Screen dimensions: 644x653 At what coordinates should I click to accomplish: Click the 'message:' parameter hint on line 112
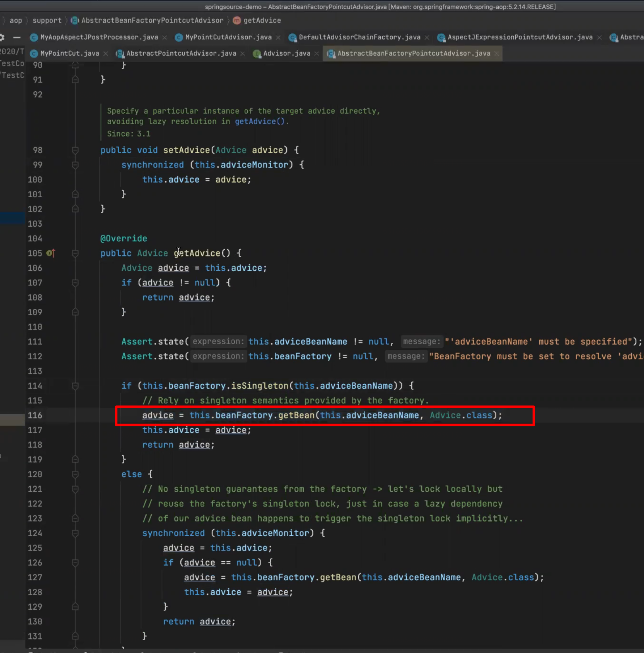pos(406,356)
